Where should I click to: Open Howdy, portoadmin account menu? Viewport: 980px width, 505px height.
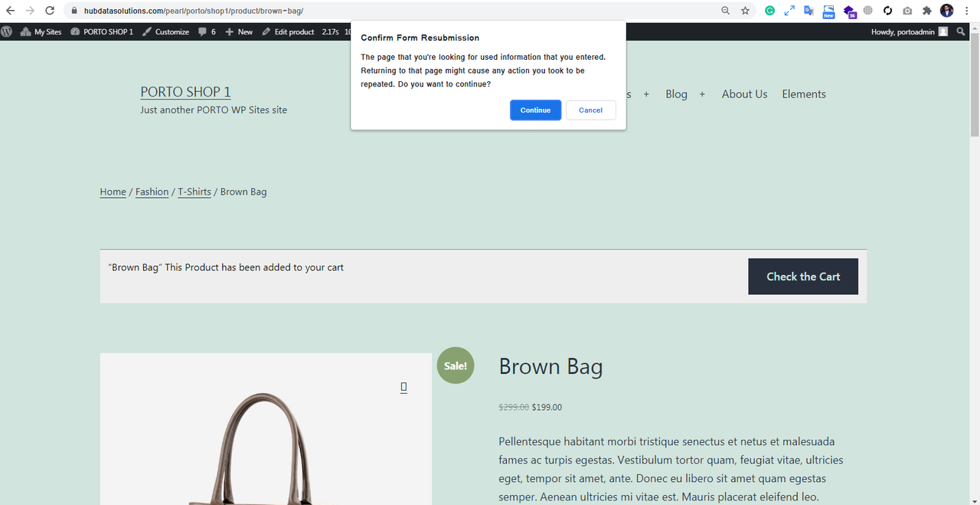point(910,31)
